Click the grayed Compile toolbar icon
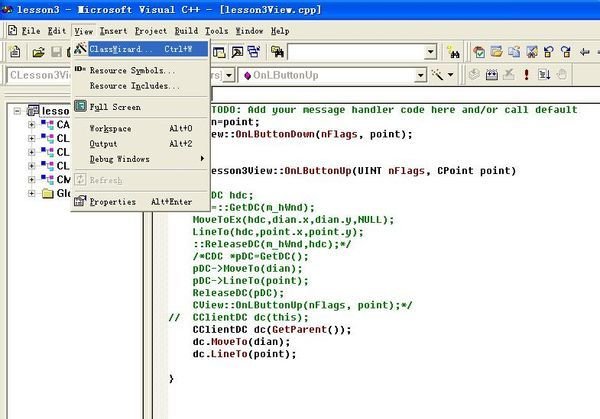 474,75
